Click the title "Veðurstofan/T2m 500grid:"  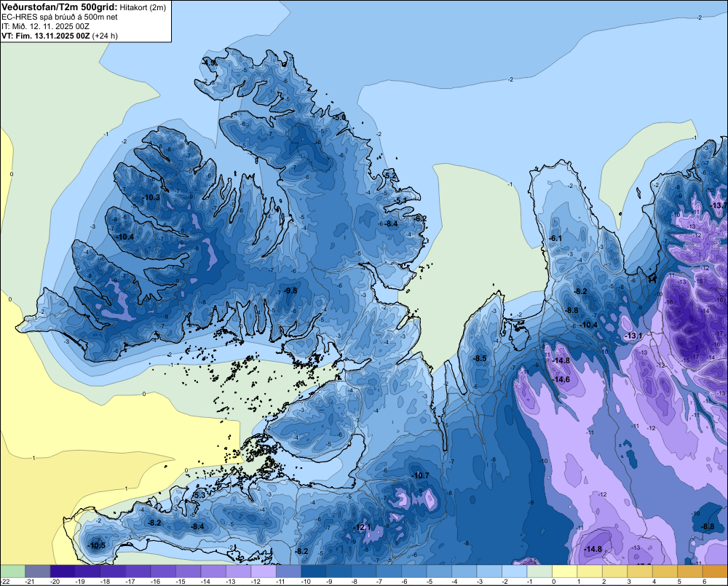click(60, 7)
